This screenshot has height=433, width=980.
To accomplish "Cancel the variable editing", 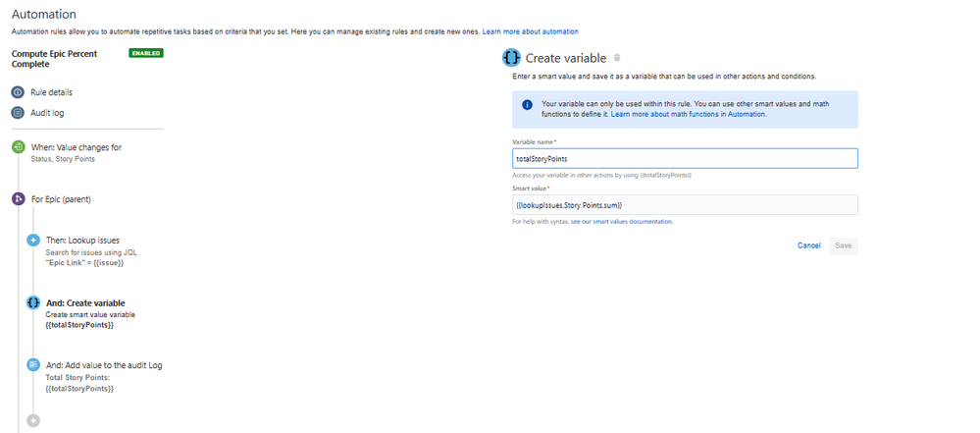I will pyautogui.click(x=808, y=245).
